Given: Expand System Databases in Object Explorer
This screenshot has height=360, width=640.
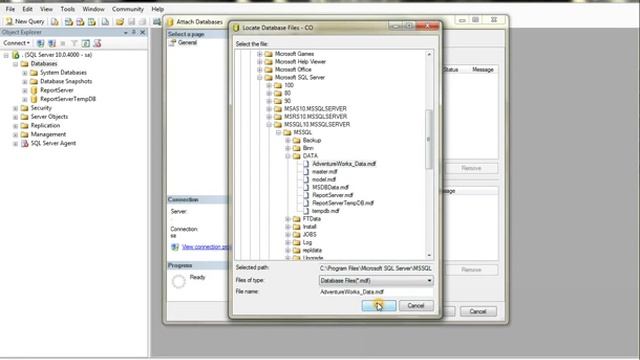Looking at the screenshot, I should pyautogui.click(x=25, y=73).
